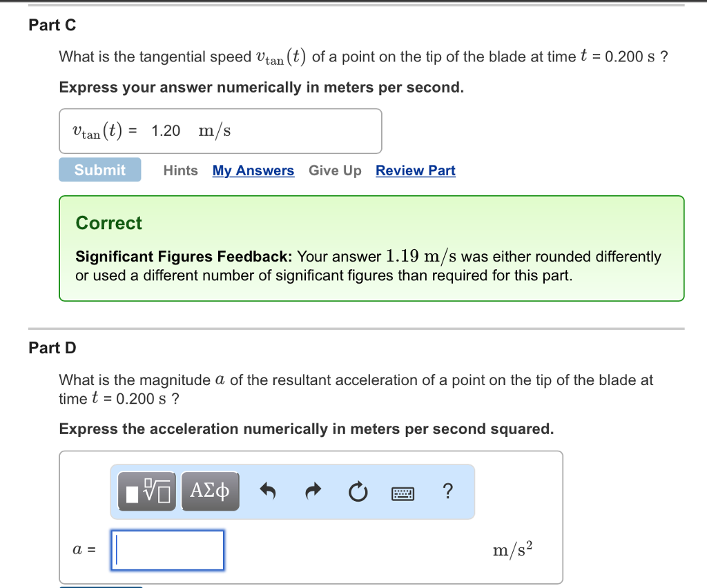Screen dimensions: 707x588
Task: Click the Part C answer box showing 1.20
Action: [220, 131]
